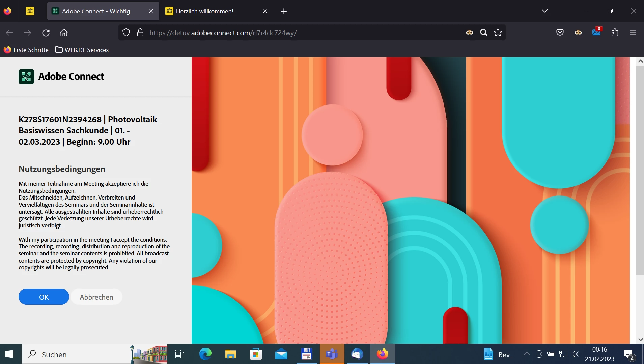
Task: Open the Bev... document on the taskbar
Action: [x=499, y=354]
